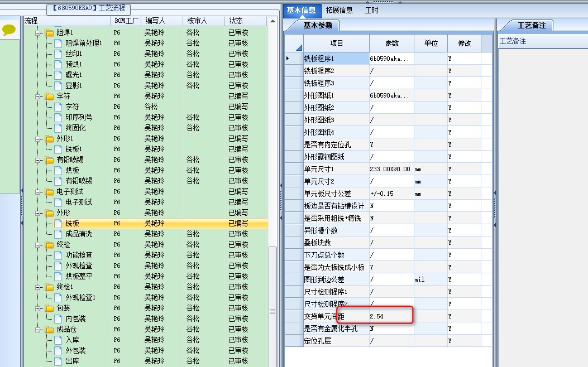Click the 铣板程序1 row label

pyautogui.click(x=336, y=59)
